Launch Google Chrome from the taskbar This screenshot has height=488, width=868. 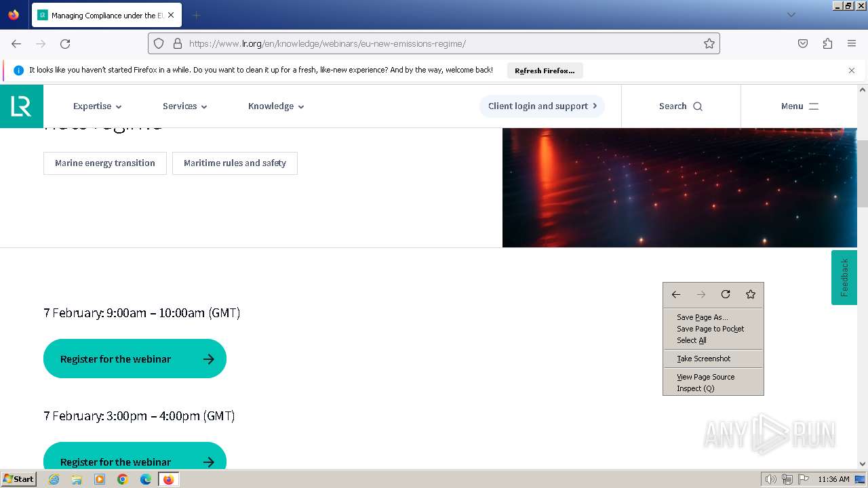123,479
